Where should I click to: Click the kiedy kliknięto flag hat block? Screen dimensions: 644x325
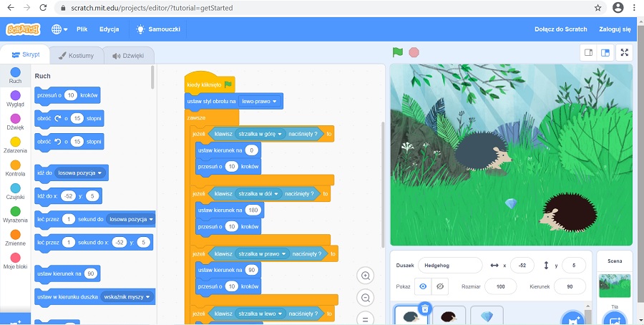[x=210, y=82]
